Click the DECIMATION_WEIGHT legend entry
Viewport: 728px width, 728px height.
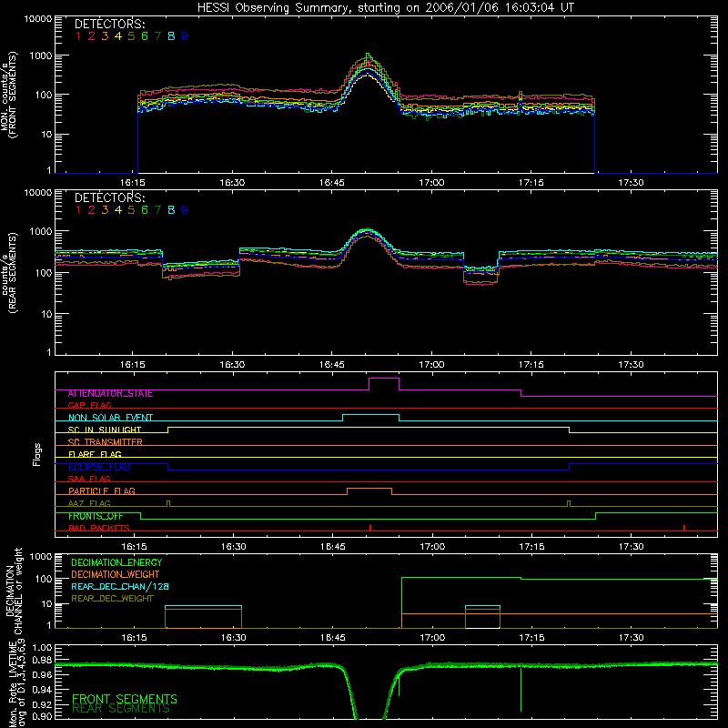point(116,575)
